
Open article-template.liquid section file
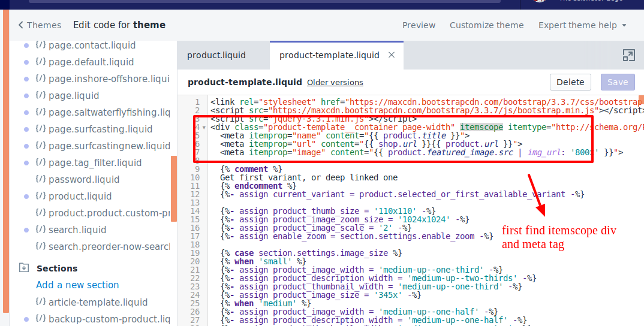98,303
